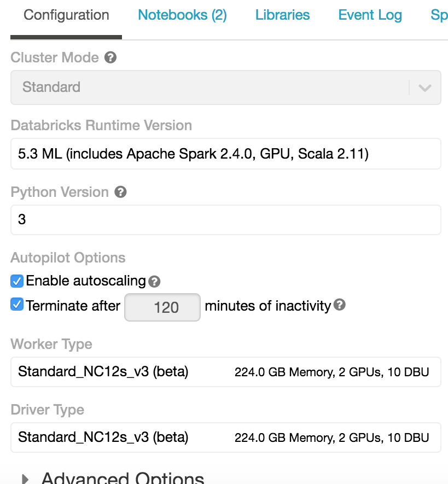
Task: Open the Databricks Runtime Version selector
Action: (x=225, y=154)
